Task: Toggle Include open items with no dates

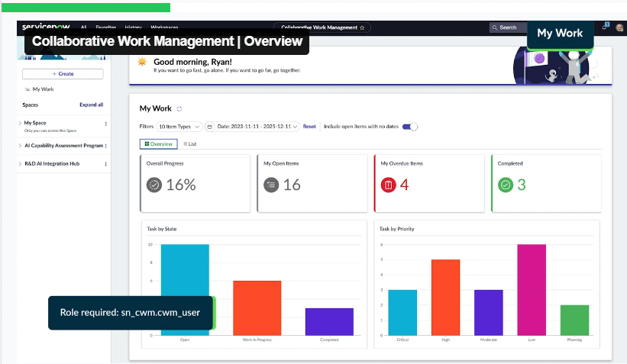Action: coord(410,127)
